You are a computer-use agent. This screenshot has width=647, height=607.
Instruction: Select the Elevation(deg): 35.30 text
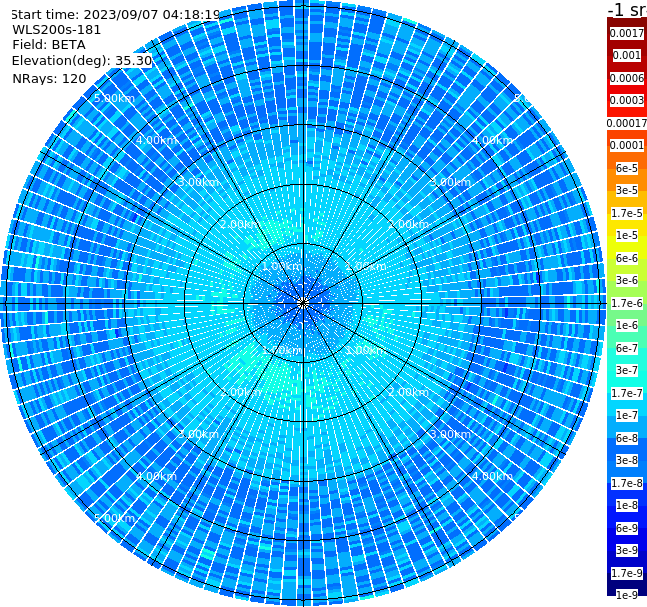(82, 61)
